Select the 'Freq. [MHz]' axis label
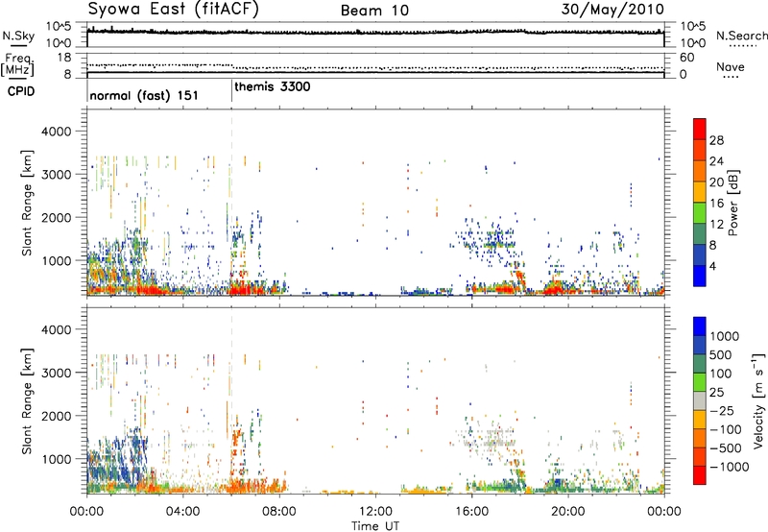The image size is (768, 532). pyautogui.click(x=17, y=65)
